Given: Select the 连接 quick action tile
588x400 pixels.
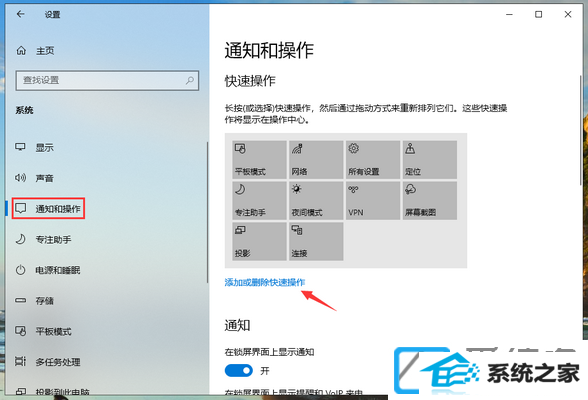Looking at the screenshot, I should click(316, 241).
